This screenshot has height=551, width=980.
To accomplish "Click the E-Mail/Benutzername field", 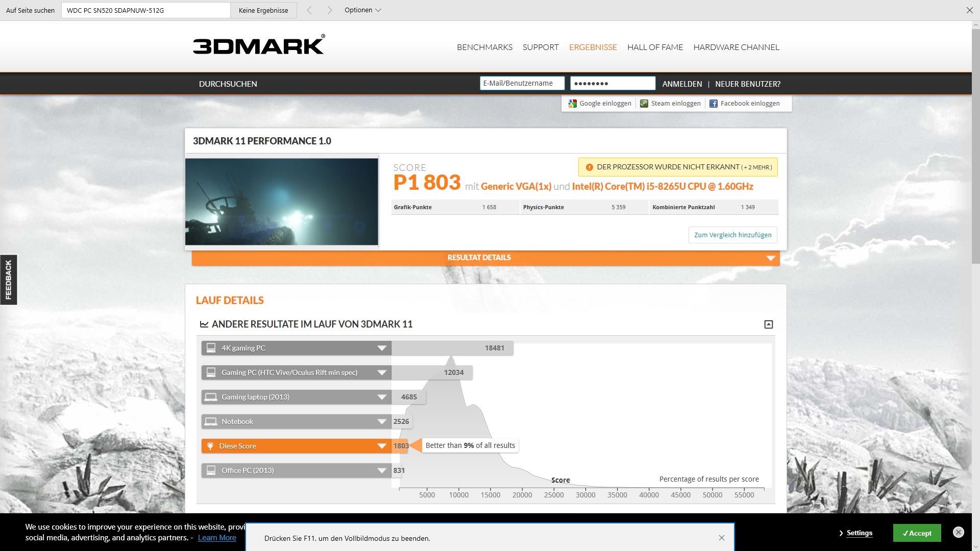I will point(522,83).
